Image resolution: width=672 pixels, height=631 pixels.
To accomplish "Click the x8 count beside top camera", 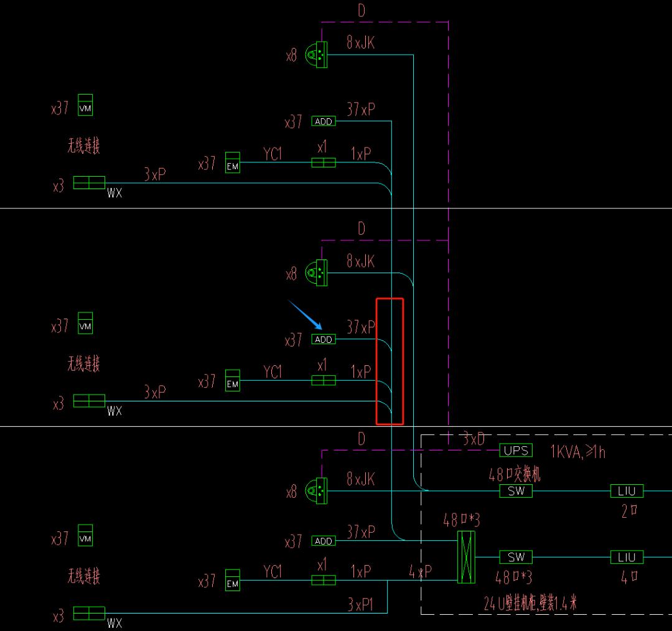I will (x=291, y=55).
